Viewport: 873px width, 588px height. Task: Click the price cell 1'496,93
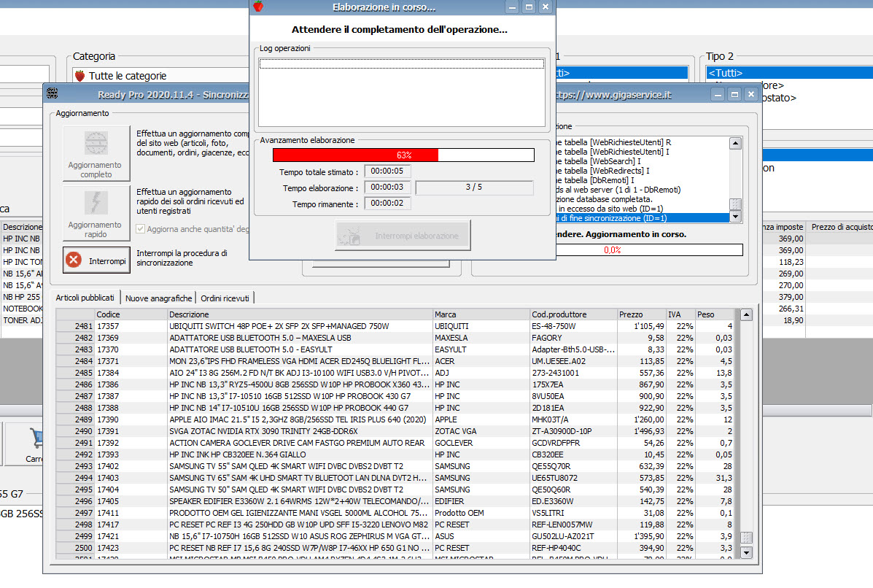pyautogui.click(x=642, y=432)
